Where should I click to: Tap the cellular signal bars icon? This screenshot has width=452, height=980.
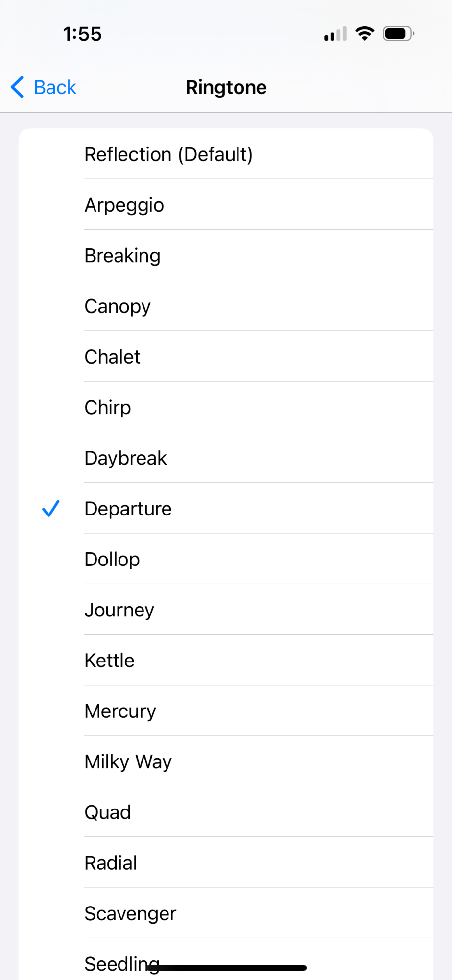point(335,34)
